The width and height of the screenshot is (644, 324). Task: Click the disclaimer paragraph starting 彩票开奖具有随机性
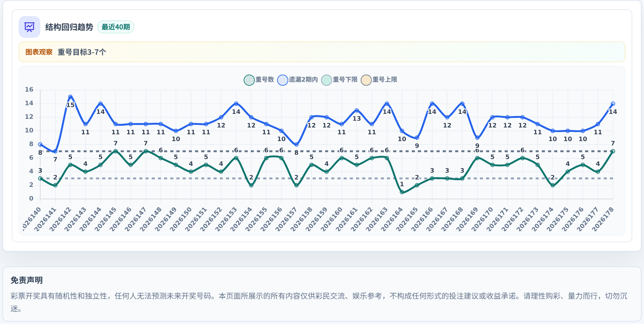coord(319,302)
